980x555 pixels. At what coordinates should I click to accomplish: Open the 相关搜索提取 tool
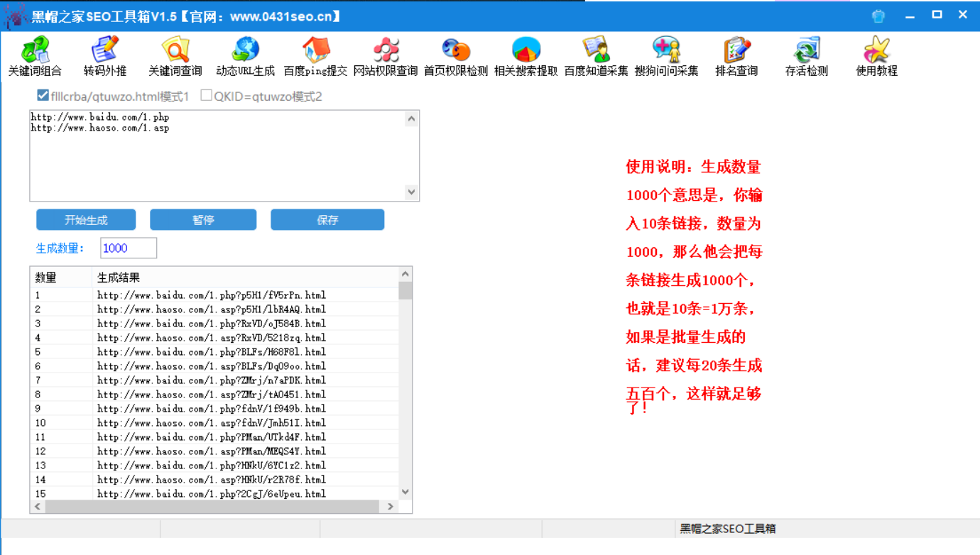526,56
